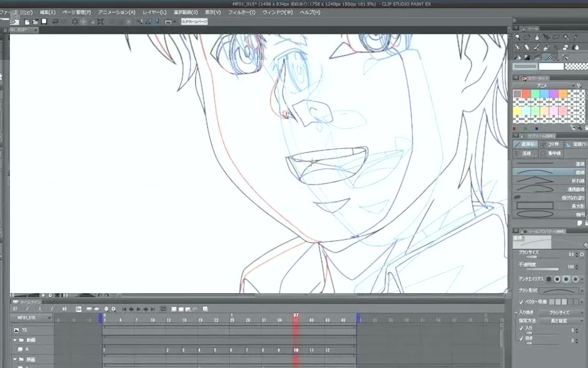The height and width of the screenshot is (368, 588).
Task: Open the レイヤー(L) menu
Action: [154, 12]
